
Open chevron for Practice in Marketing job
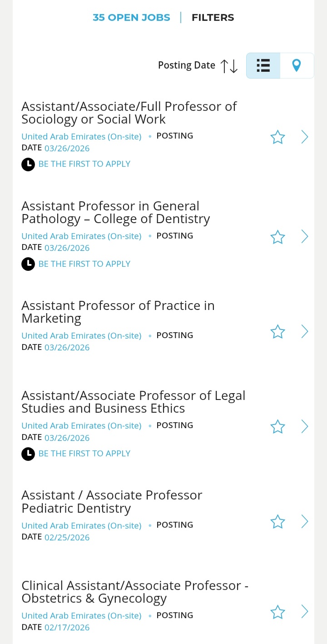click(305, 332)
